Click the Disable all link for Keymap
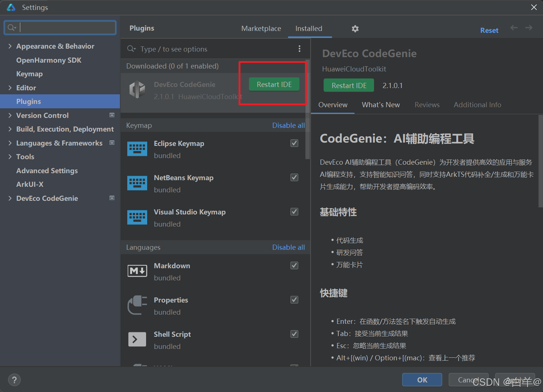Image resolution: width=543 pixels, height=392 pixels. point(288,125)
